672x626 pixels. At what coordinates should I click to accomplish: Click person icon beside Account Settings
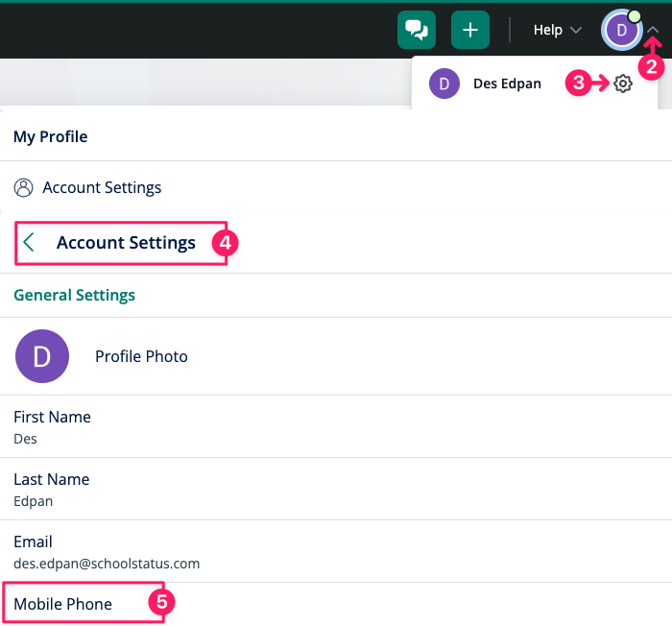coord(24,188)
